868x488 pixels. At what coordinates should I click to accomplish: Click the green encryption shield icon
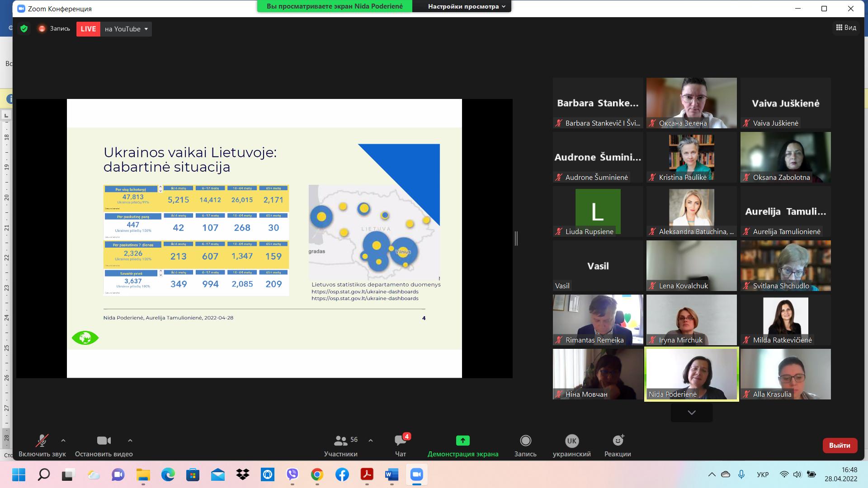click(x=24, y=29)
